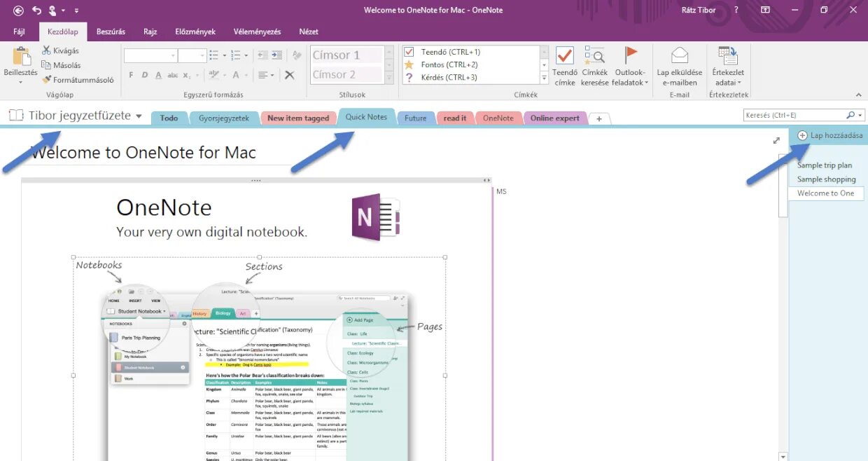Switch to the Nézet ribbon tab
Screen dimensions: 868x461
[309, 32]
